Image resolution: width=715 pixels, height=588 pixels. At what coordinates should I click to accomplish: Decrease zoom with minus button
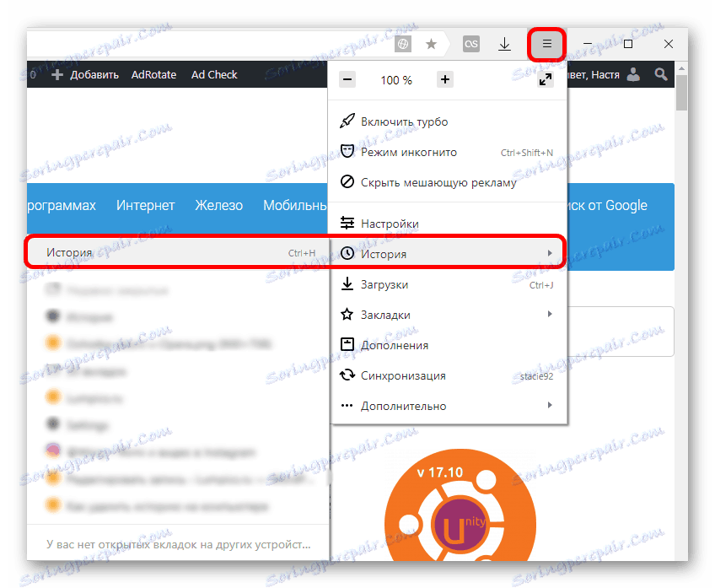pos(347,80)
